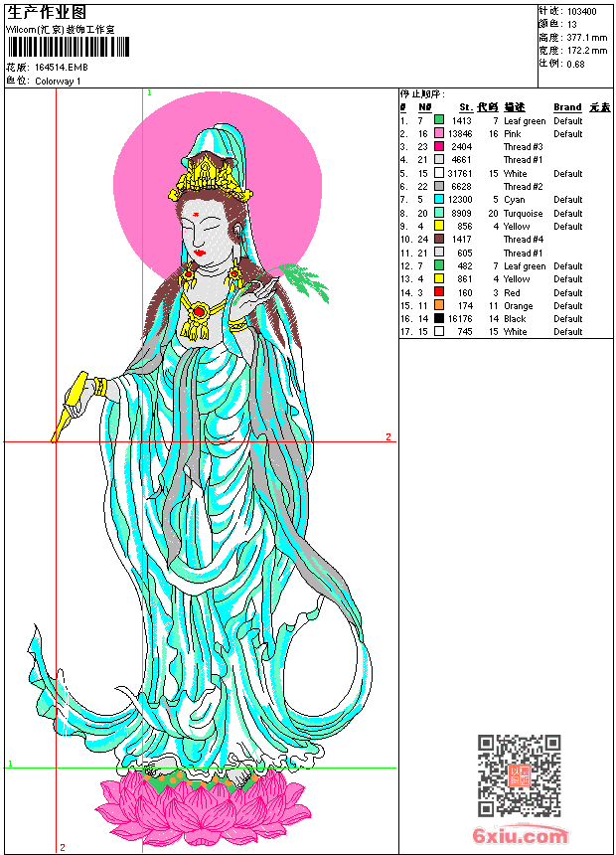The height and width of the screenshot is (855, 616).
Task: Select the Wilcom studio name line
Action: [60, 30]
